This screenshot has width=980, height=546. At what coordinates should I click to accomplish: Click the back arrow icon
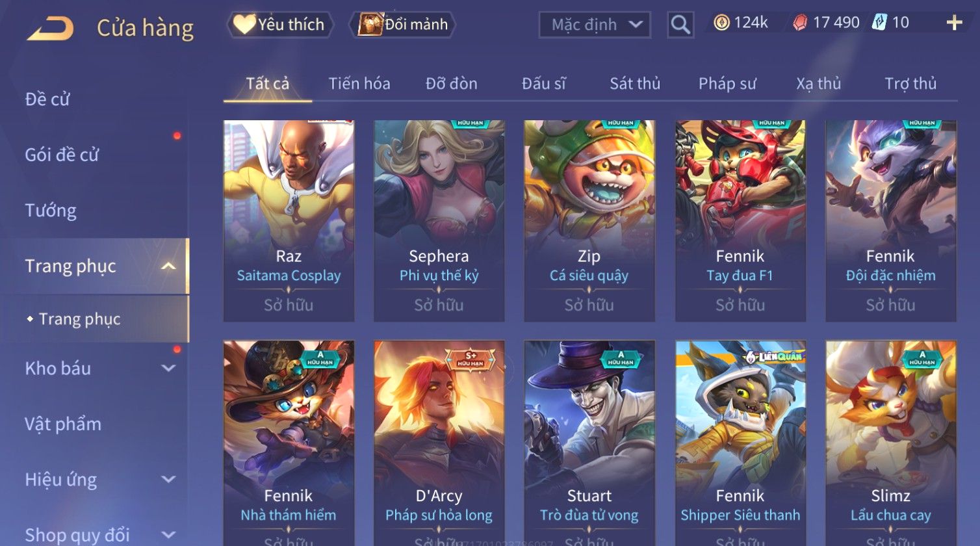(51, 29)
